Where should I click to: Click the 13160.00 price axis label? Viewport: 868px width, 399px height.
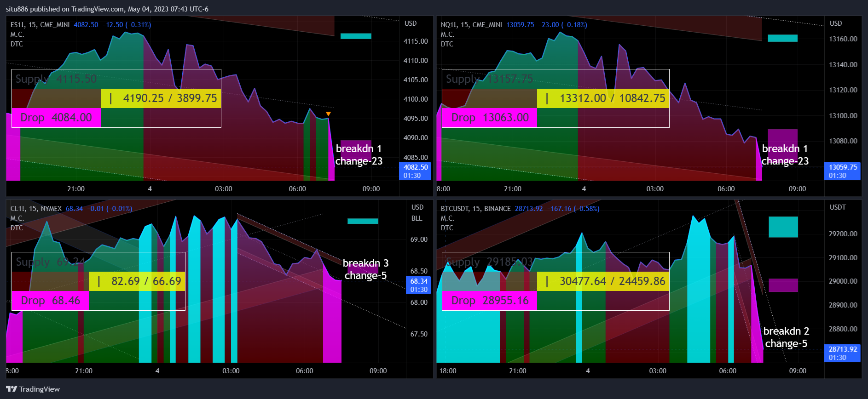pos(843,39)
